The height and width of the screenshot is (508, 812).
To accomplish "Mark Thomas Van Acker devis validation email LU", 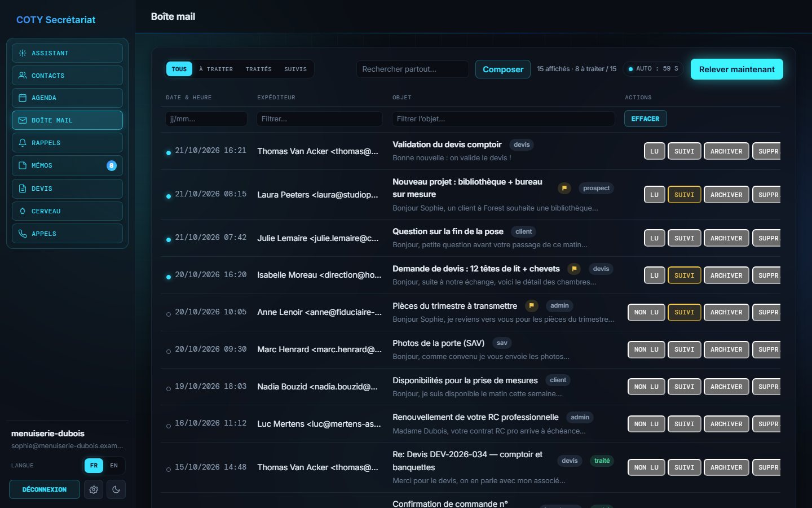I will (x=655, y=151).
